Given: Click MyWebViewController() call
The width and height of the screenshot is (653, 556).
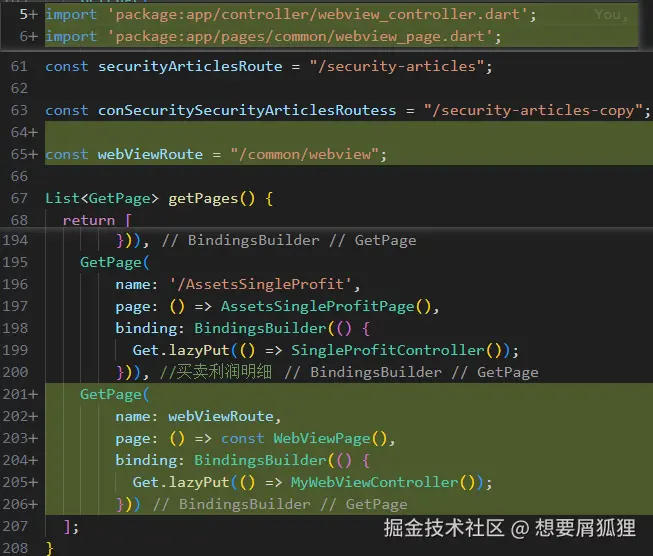Looking at the screenshot, I should pyautogui.click(x=382, y=482).
